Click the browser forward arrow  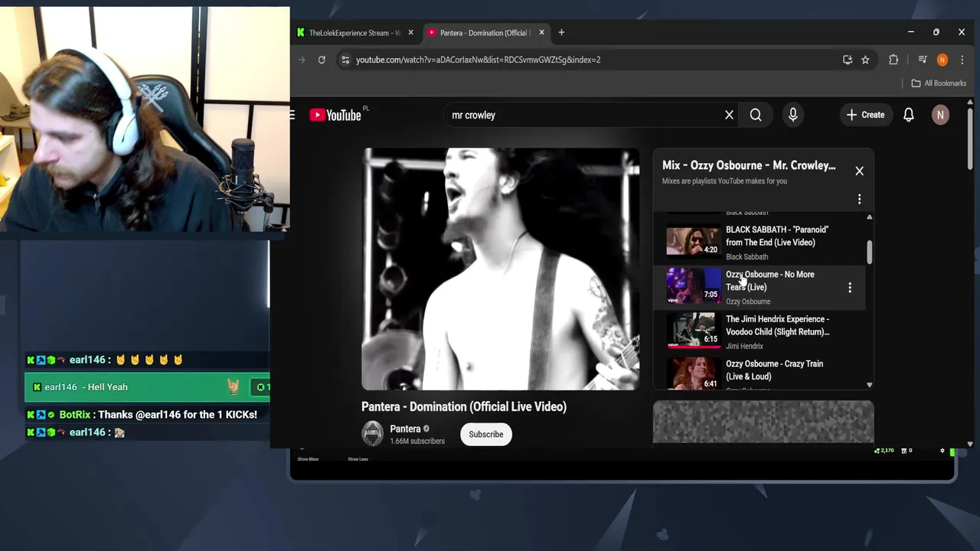coord(302,60)
